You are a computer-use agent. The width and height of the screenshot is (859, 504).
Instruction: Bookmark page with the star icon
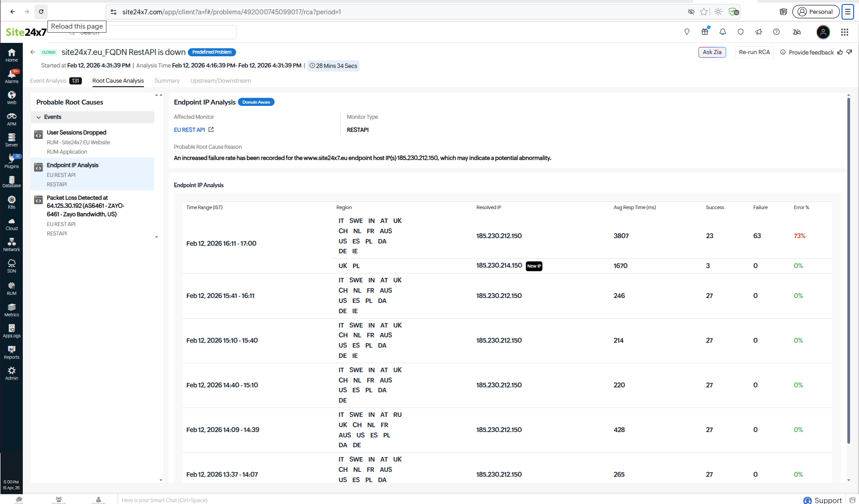pos(704,12)
